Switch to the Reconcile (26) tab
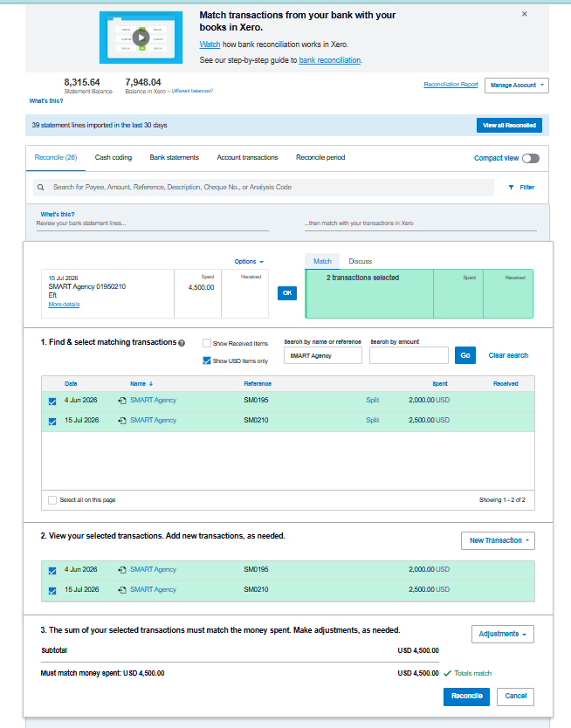Image resolution: width=571 pixels, height=728 pixels. coord(56,157)
